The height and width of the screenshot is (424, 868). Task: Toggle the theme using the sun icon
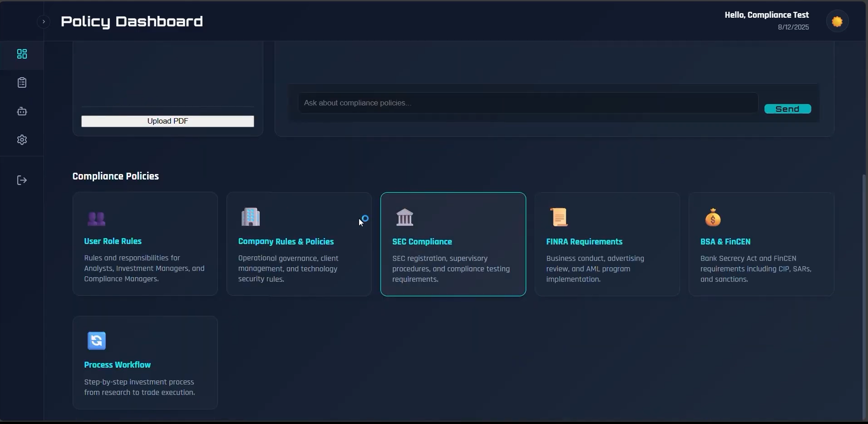tap(837, 21)
